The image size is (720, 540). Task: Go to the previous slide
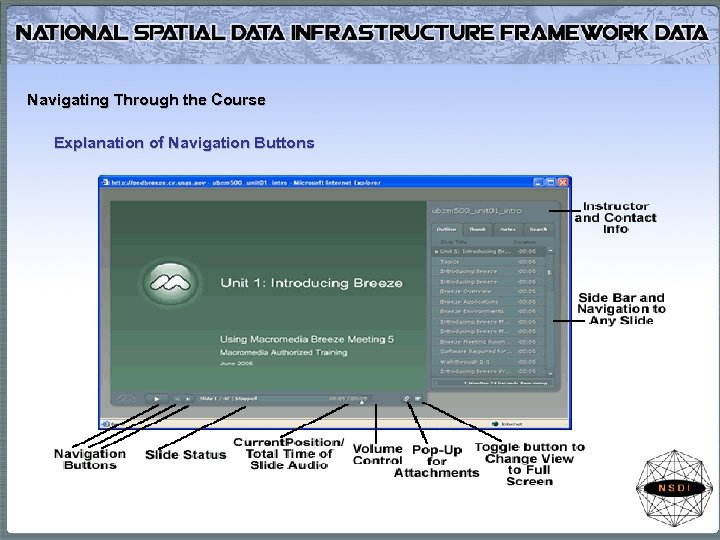(x=178, y=399)
